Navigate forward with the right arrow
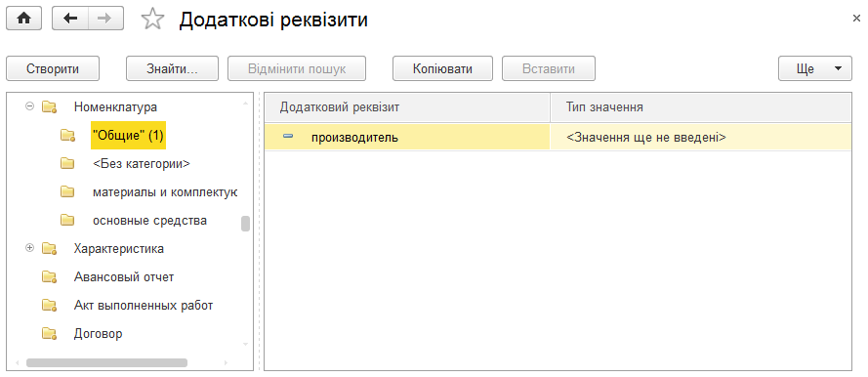 105,19
